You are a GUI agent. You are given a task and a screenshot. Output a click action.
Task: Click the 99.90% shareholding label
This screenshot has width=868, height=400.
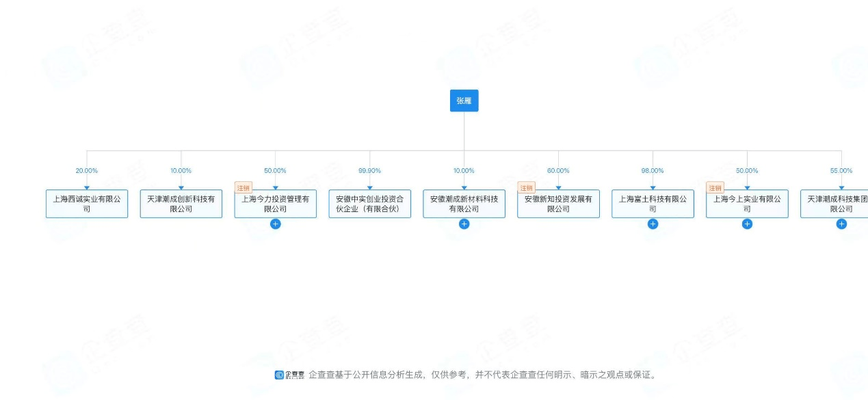click(x=369, y=171)
